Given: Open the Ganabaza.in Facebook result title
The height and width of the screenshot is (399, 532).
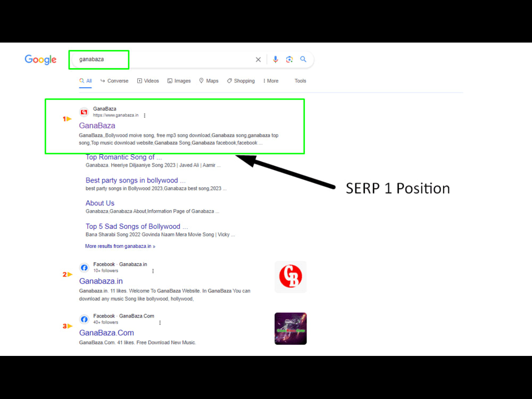Looking at the screenshot, I should (101, 281).
